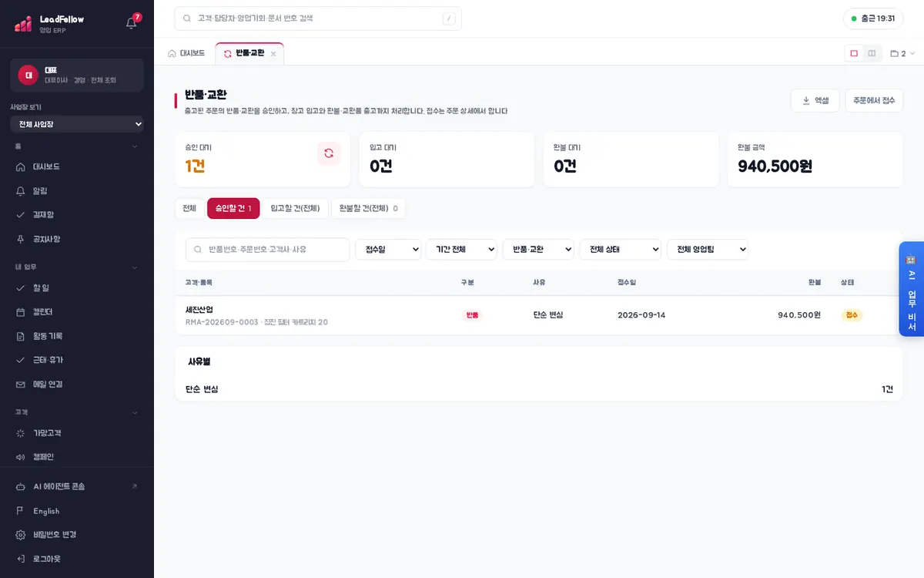Close the 반품·교환 tab

273,54
